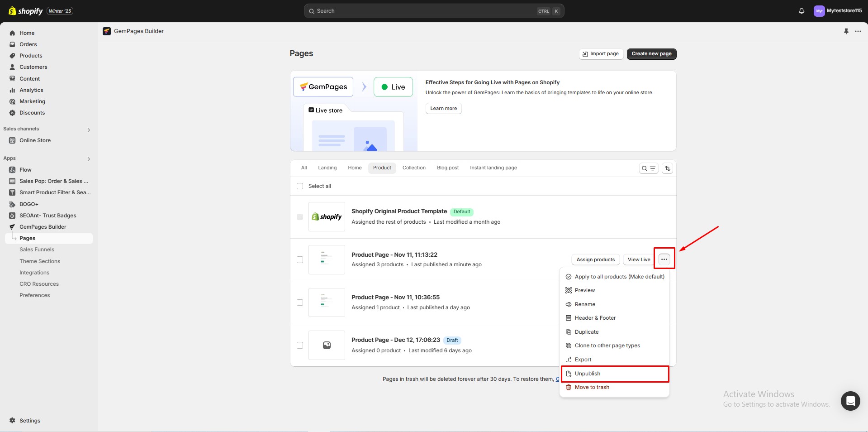The height and width of the screenshot is (432, 868).
Task: Click the notification bell icon
Action: (801, 11)
